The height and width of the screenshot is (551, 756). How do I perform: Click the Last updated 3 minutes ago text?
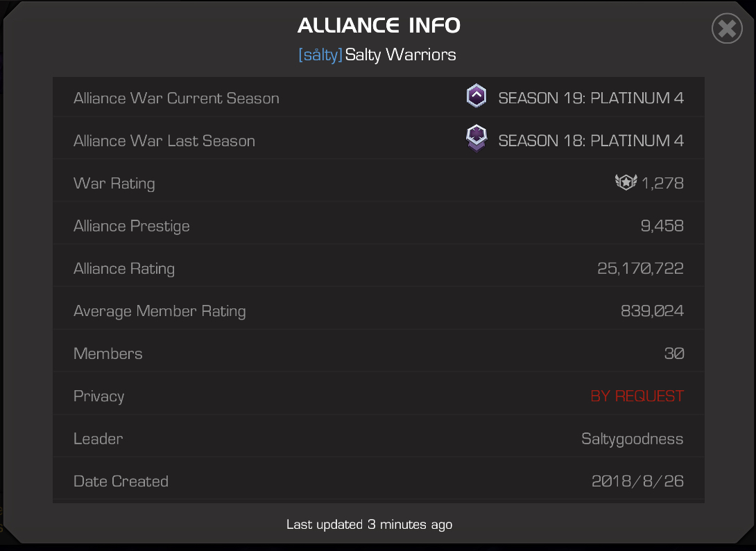pos(369,525)
